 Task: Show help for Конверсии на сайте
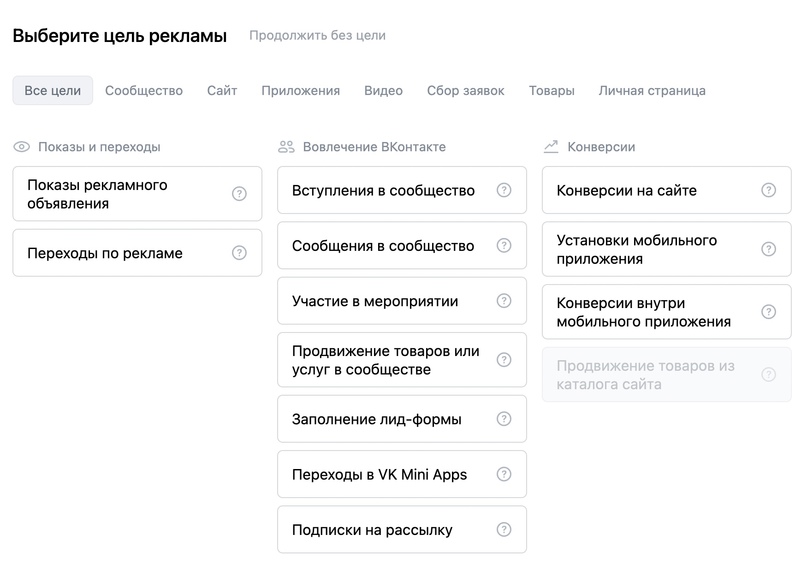(x=768, y=190)
